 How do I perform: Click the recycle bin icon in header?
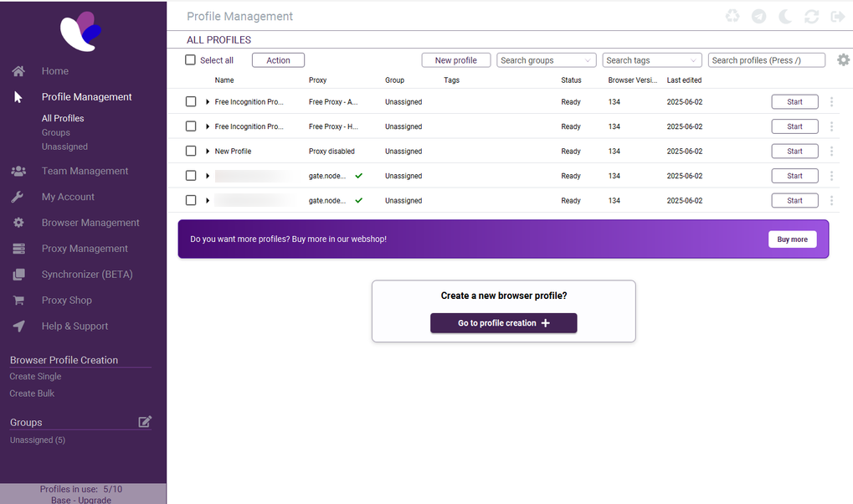tap(732, 17)
